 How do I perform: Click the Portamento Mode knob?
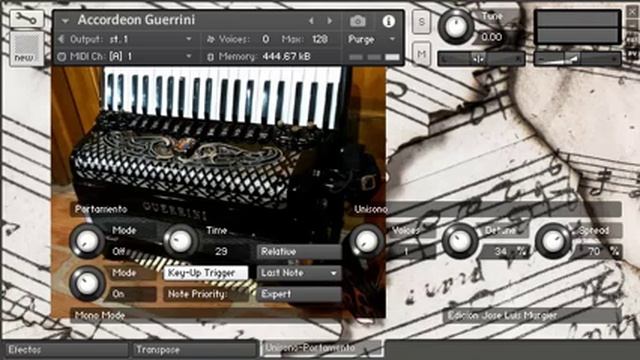pyautogui.click(x=87, y=241)
